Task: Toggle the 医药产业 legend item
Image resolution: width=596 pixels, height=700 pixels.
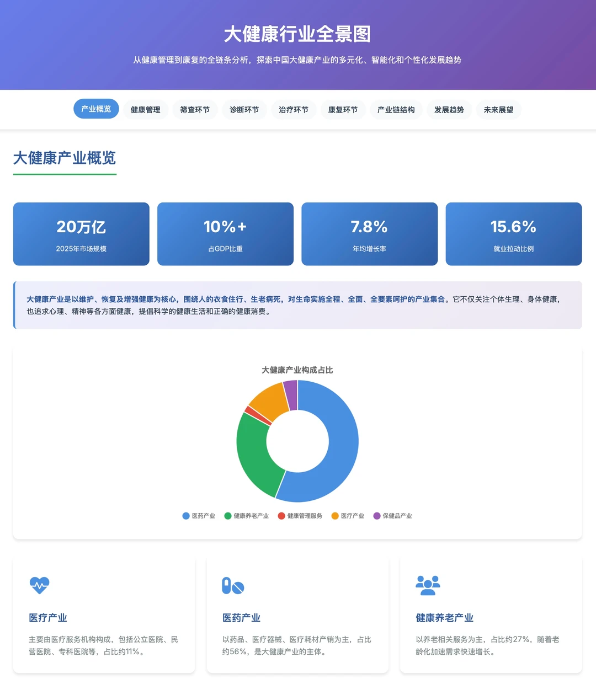Action: tap(199, 516)
